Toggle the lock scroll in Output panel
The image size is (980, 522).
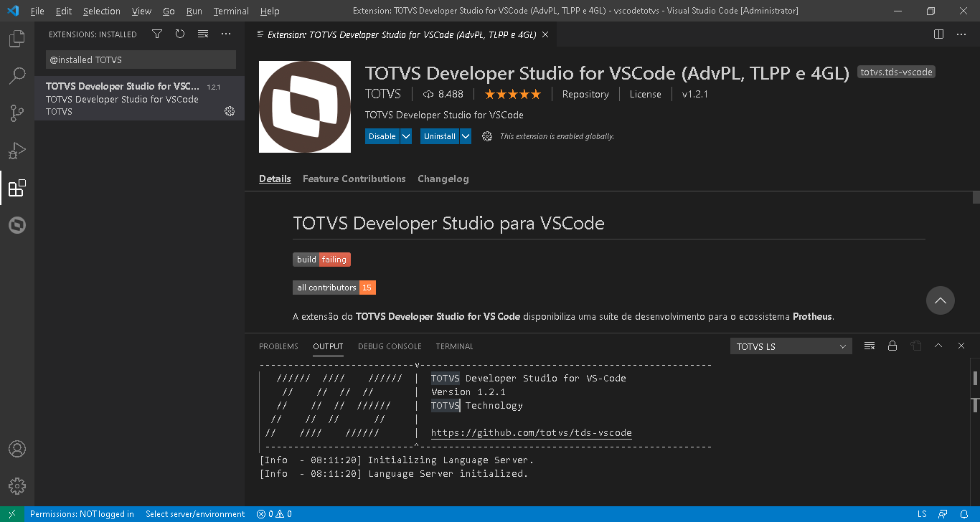[x=892, y=346]
